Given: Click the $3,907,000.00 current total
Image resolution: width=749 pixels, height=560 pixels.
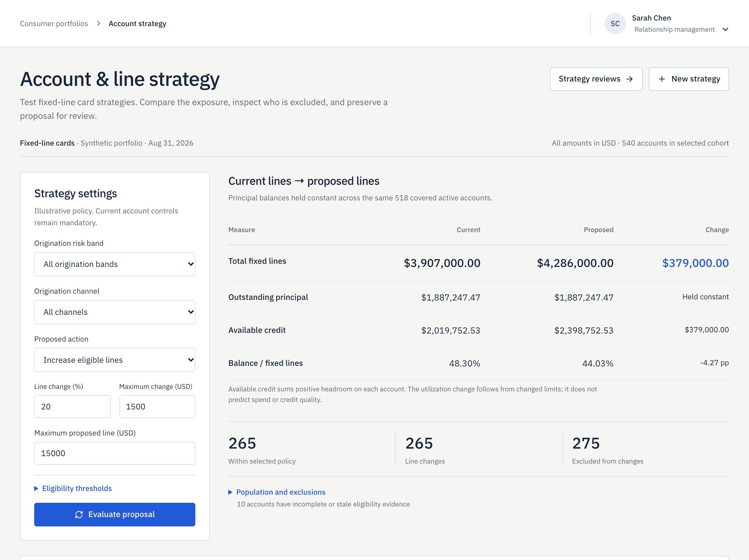Looking at the screenshot, I should pos(442,263).
